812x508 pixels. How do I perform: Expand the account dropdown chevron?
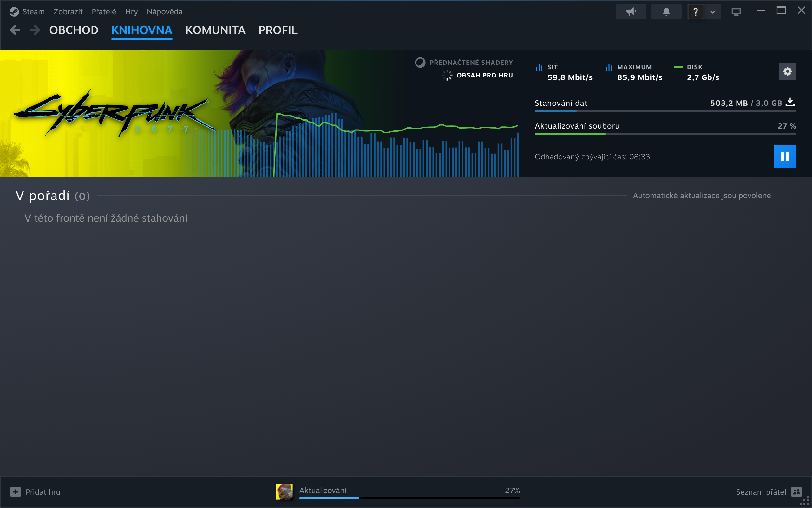pos(712,12)
